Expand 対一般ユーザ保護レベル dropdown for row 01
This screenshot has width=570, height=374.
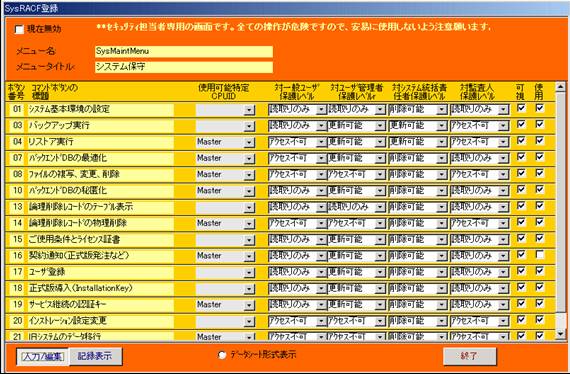(x=321, y=110)
